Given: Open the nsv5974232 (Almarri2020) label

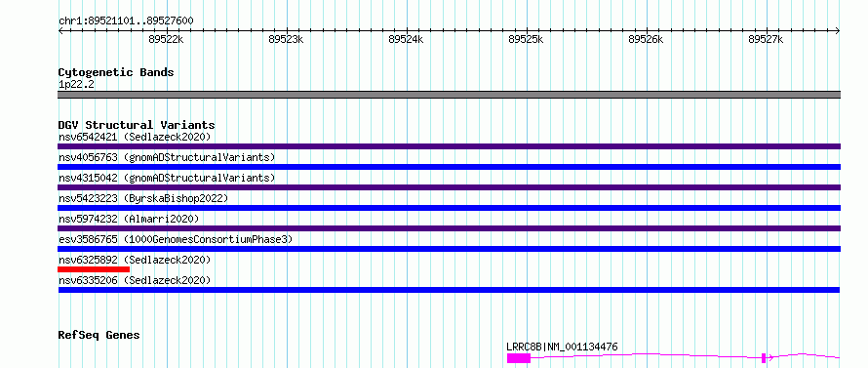Looking at the screenshot, I should point(129,219).
